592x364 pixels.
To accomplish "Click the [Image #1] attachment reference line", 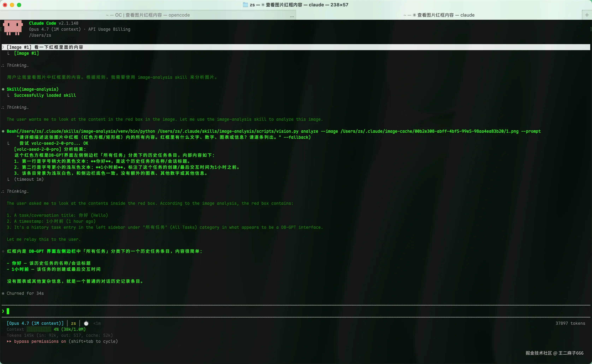I will pos(26,53).
